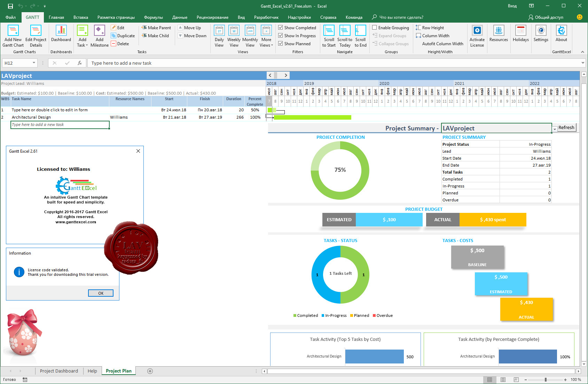Viewport: 588px width, 384px height.
Task: Select Architectural Design task row
Action: point(133,117)
